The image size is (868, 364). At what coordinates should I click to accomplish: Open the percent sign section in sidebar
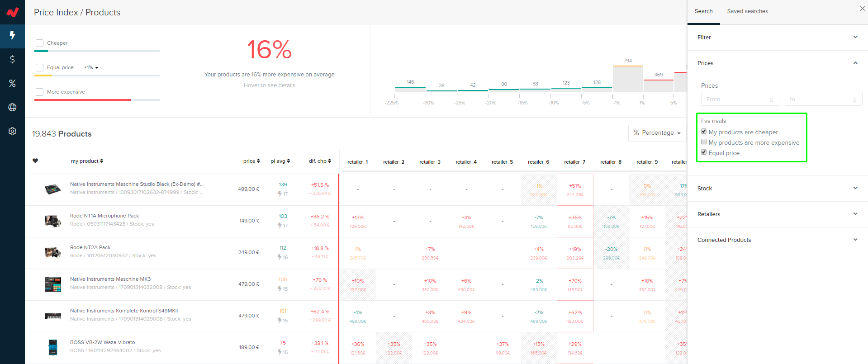point(12,83)
